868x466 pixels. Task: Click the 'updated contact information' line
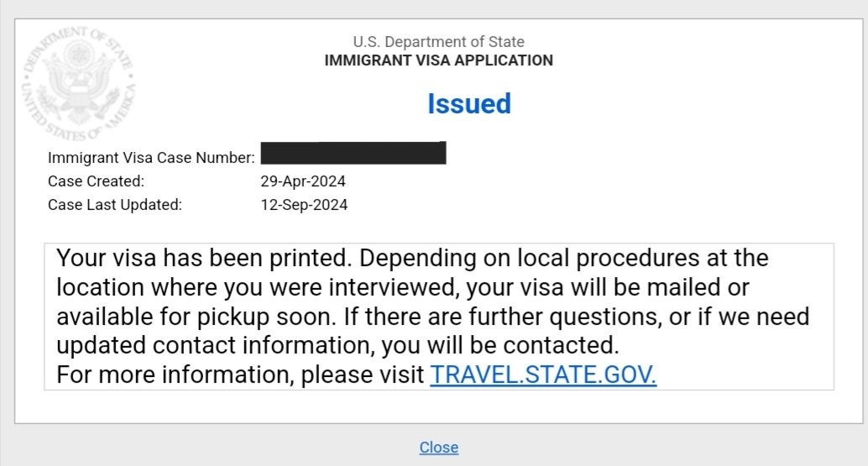[337, 345]
